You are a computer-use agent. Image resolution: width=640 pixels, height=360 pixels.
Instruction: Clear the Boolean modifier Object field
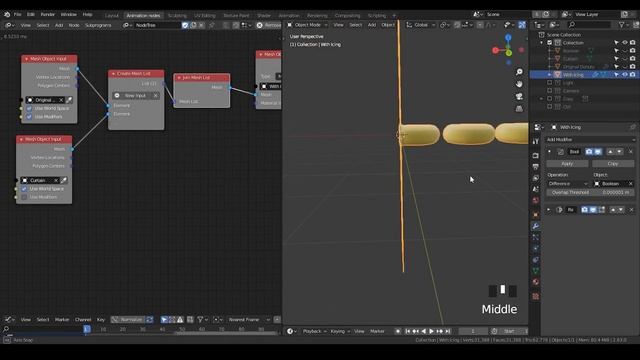tap(631, 184)
